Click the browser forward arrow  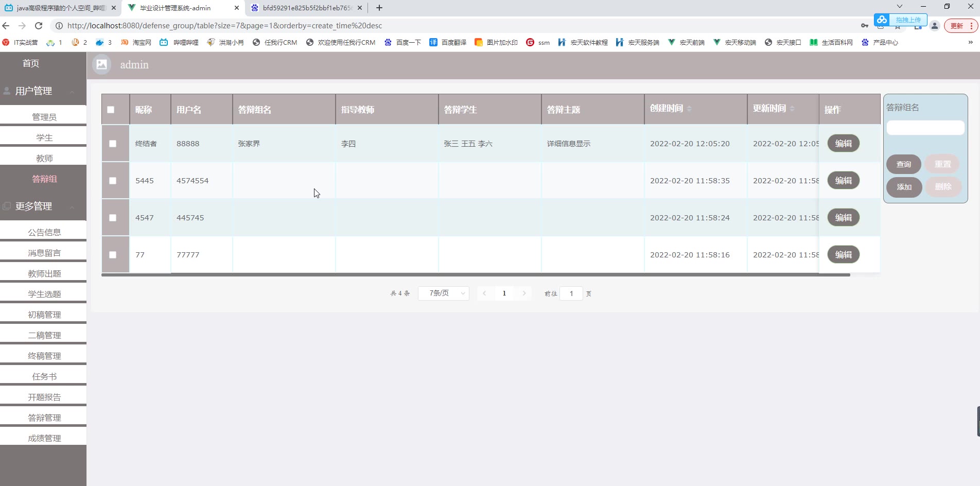click(x=22, y=26)
